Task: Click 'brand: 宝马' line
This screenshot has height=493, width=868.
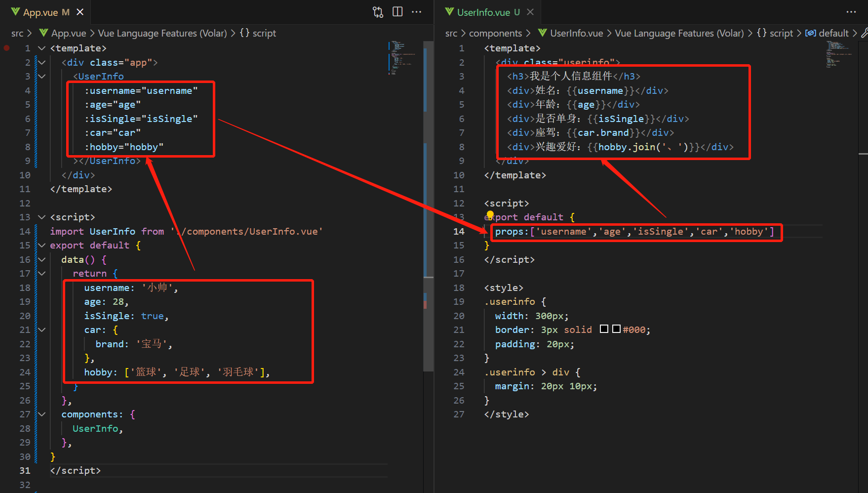Action: 134,344
